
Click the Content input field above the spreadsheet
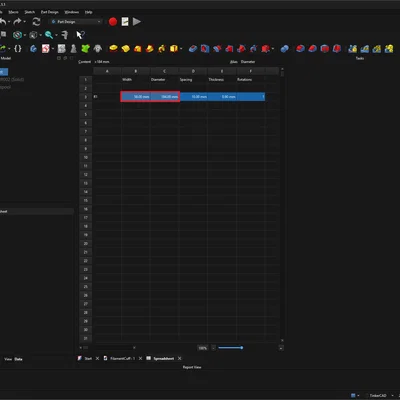pyautogui.click(x=160, y=62)
